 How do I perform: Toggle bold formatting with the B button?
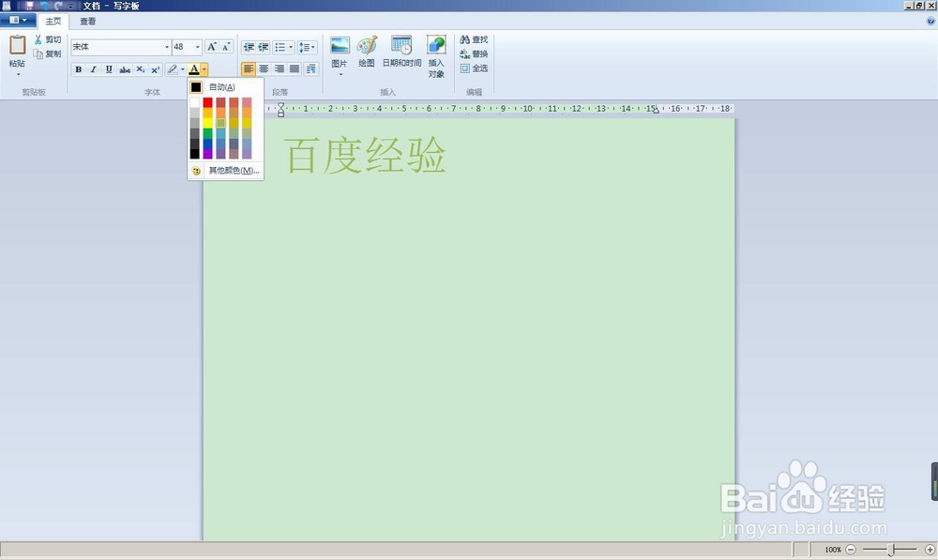click(x=78, y=68)
